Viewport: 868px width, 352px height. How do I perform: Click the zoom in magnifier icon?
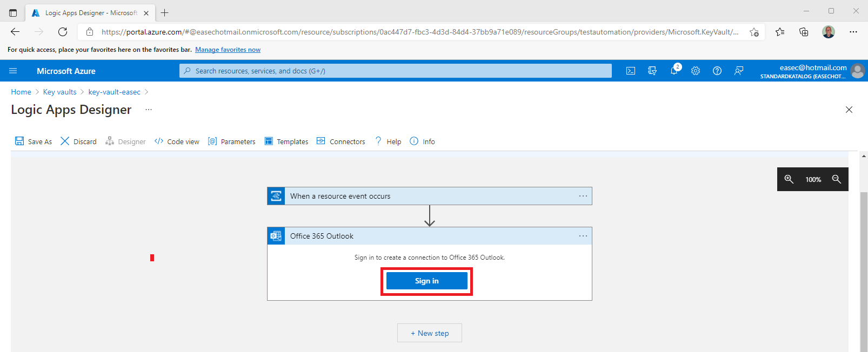click(x=789, y=179)
